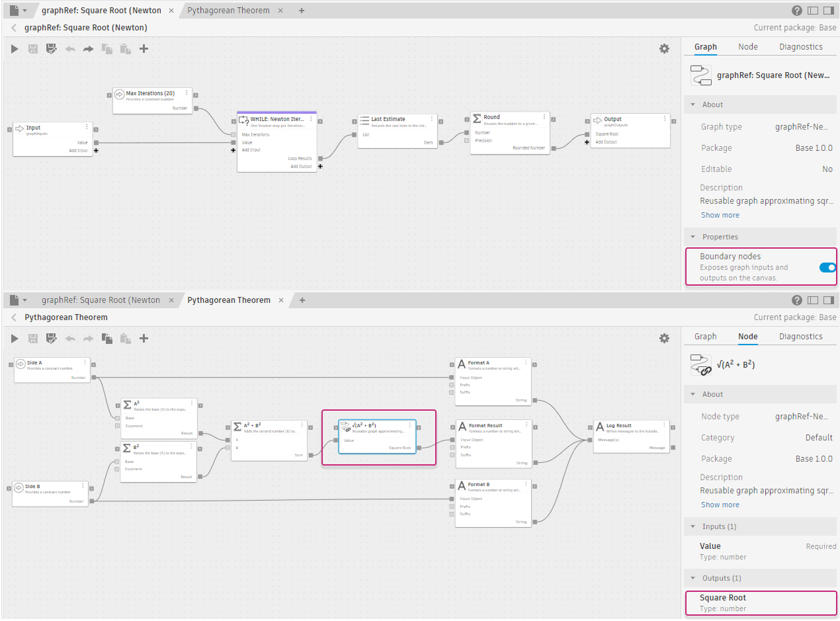Click Show more under Square Root graph description

coord(720,215)
